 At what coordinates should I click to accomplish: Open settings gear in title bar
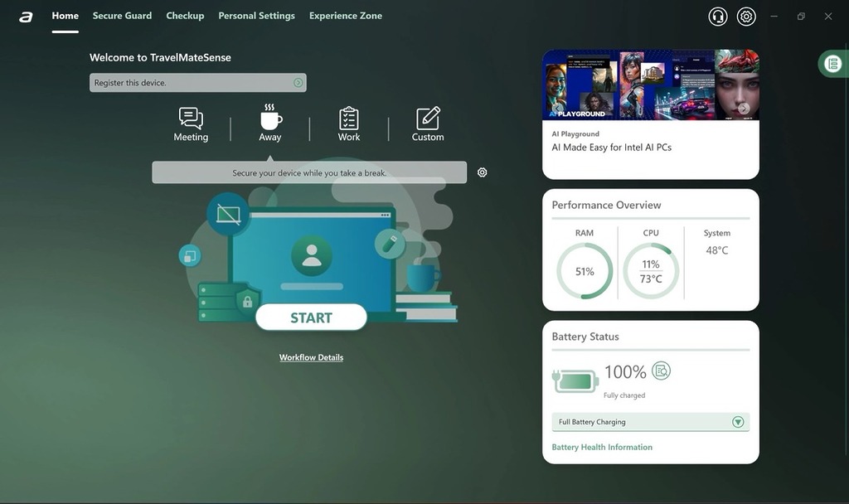pos(746,17)
